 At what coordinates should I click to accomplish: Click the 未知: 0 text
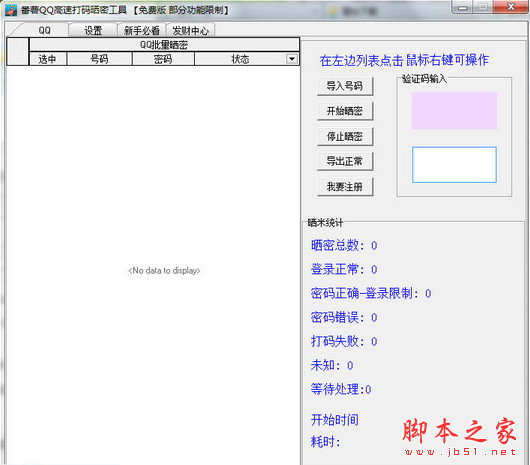pyautogui.click(x=332, y=365)
